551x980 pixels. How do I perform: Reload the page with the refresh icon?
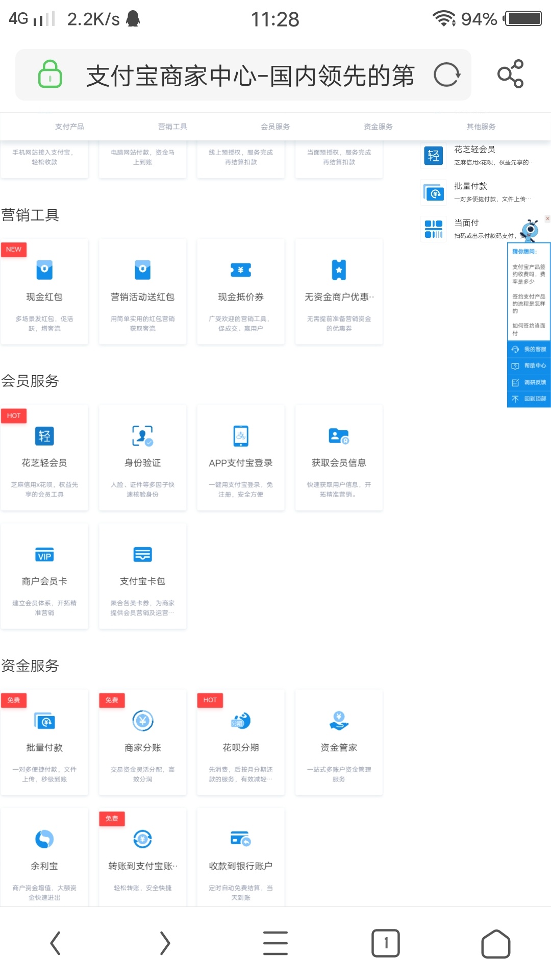[447, 75]
